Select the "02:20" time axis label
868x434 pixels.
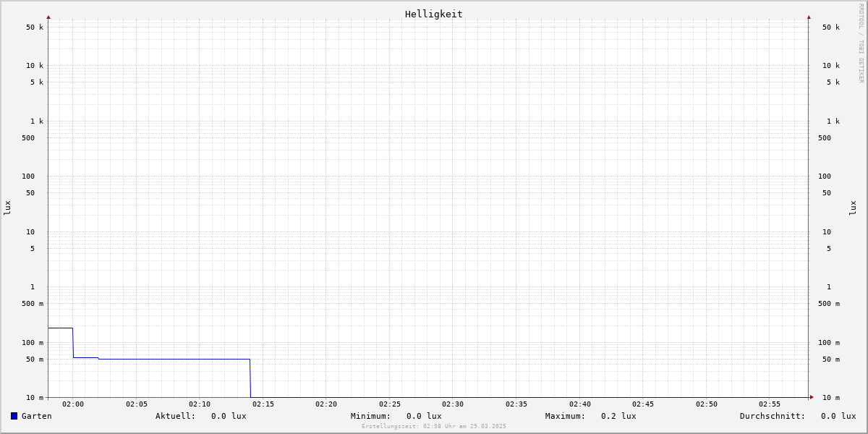click(x=326, y=404)
